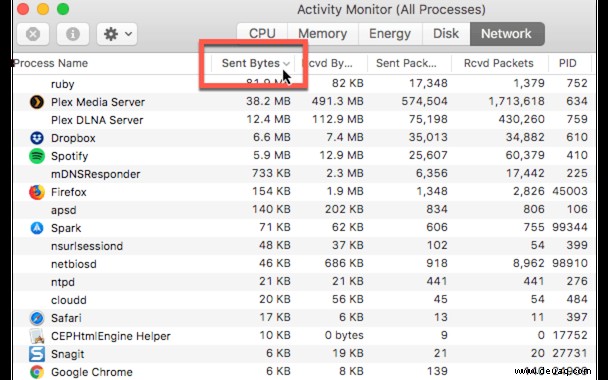Click the 35,013 sent packets value
The width and height of the screenshot is (608, 380).
click(x=428, y=137)
